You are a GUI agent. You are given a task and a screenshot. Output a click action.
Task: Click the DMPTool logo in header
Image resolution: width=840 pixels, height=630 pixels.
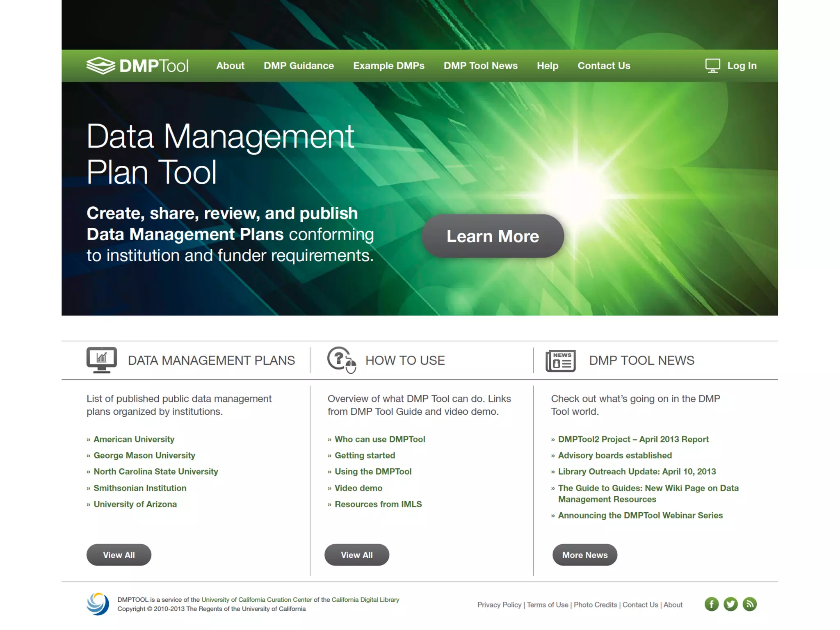coord(137,66)
